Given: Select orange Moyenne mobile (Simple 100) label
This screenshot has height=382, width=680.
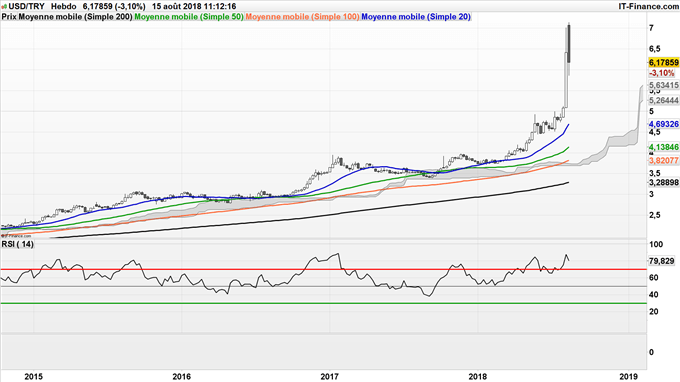Looking at the screenshot, I should click(x=302, y=17).
